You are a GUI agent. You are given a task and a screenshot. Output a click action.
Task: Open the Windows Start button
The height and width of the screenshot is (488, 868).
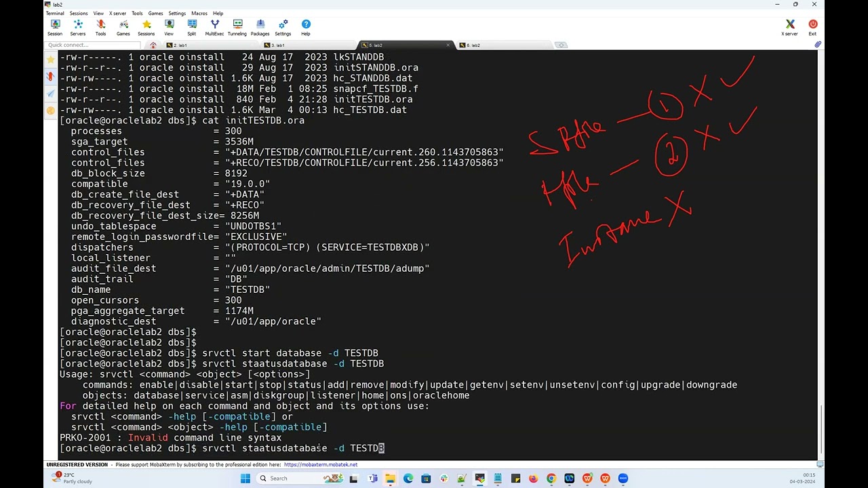point(245,479)
